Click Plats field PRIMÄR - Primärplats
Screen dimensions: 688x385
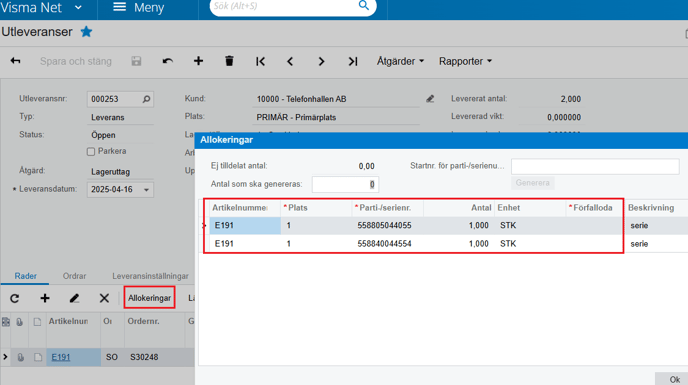[336, 118]
